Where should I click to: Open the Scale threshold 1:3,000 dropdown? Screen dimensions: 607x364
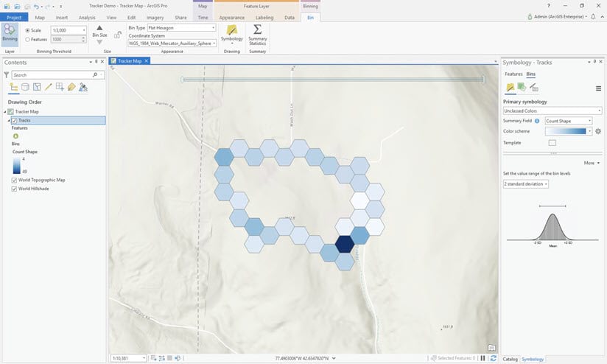84,30
